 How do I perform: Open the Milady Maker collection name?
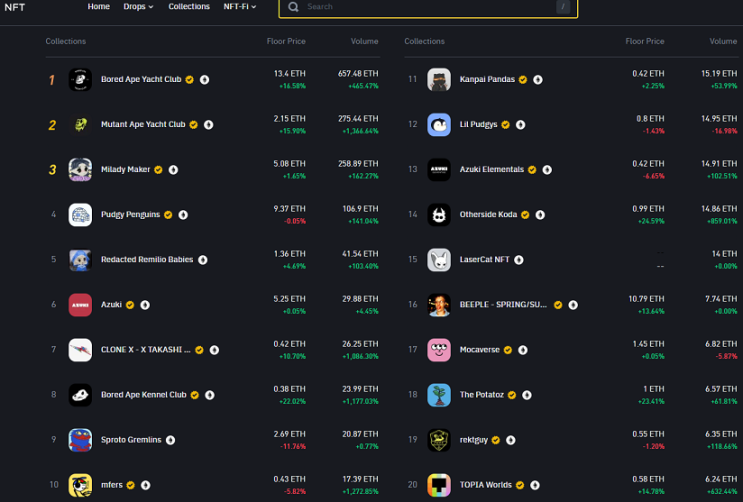pos(126,169)
